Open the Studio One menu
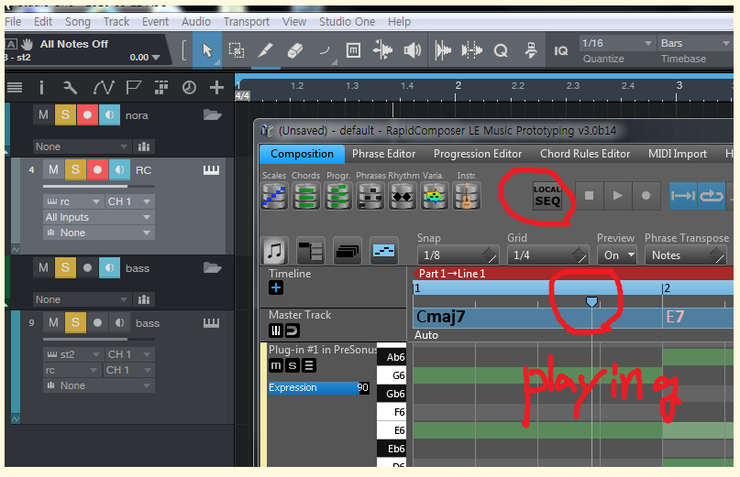This screenshot has width=740, height=477. tap(347, 22)
